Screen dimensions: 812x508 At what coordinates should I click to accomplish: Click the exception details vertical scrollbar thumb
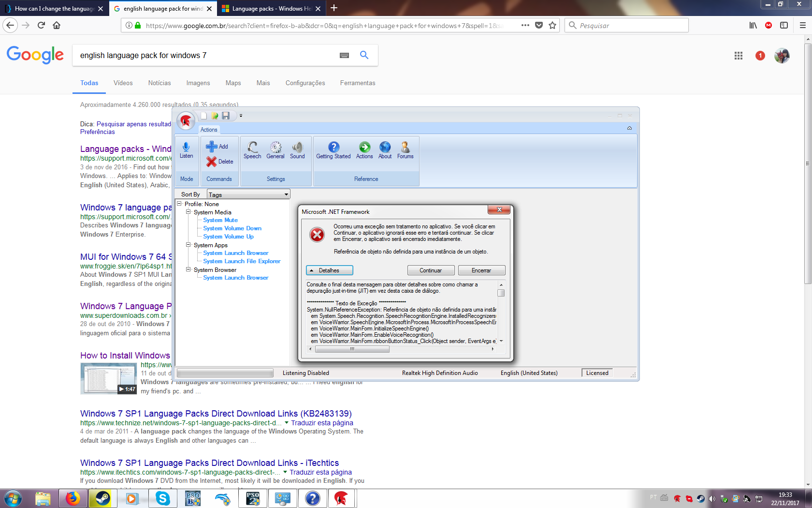(x=501, y=293)
